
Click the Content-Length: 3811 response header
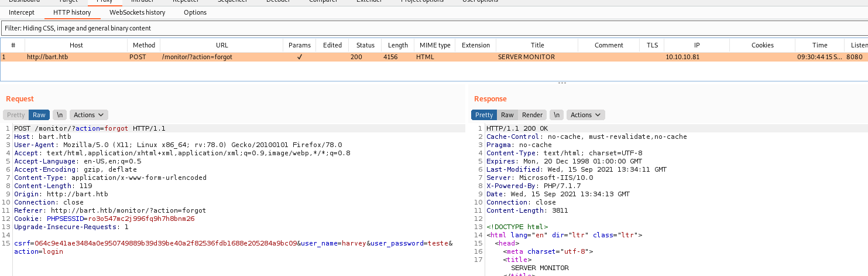click(x=527, y=210)
